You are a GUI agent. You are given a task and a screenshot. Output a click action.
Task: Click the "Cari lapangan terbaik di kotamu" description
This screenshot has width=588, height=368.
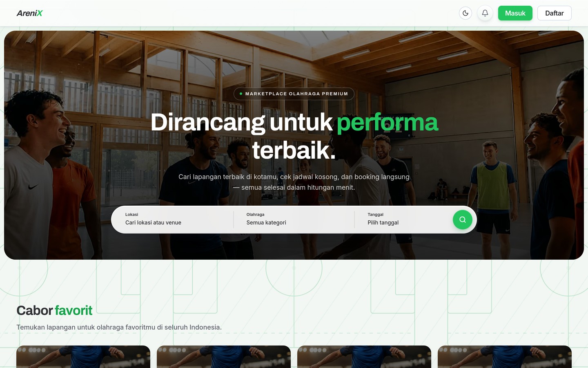click(294, 182)
